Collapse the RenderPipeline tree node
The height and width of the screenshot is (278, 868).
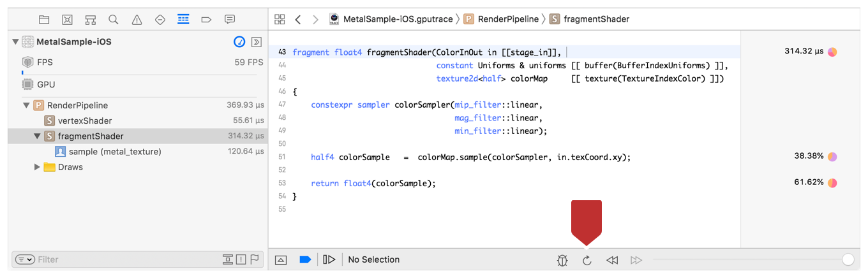point(26,105)
